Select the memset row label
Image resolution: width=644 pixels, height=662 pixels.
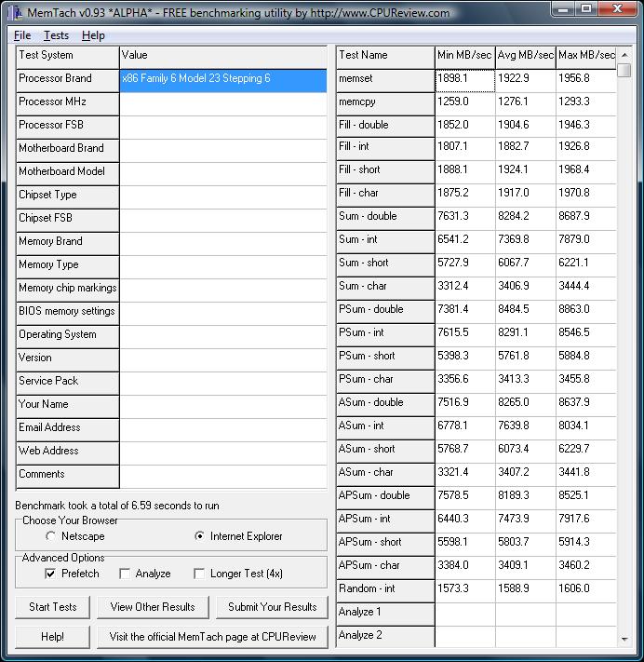[385, 81]
